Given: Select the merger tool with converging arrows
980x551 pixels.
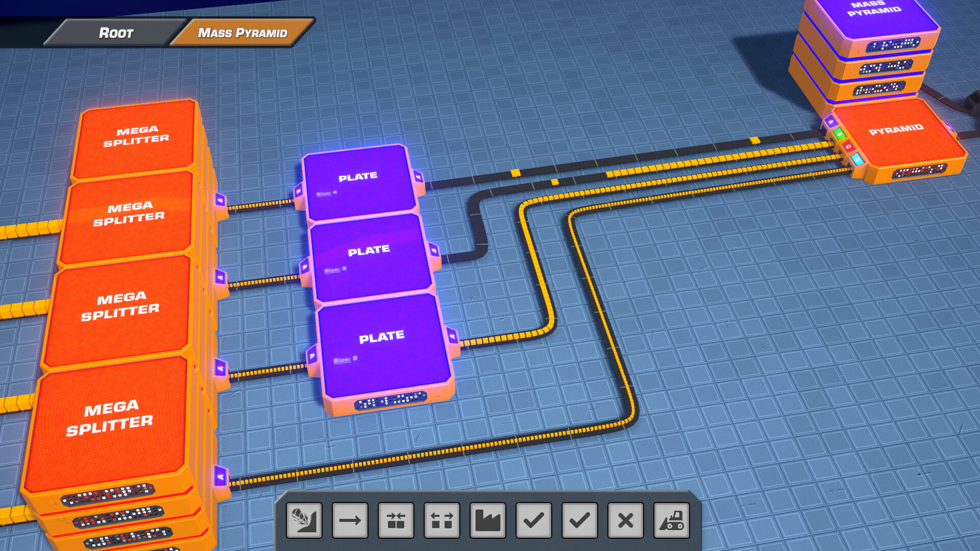Looking at the screenshot, I should 397,521.
